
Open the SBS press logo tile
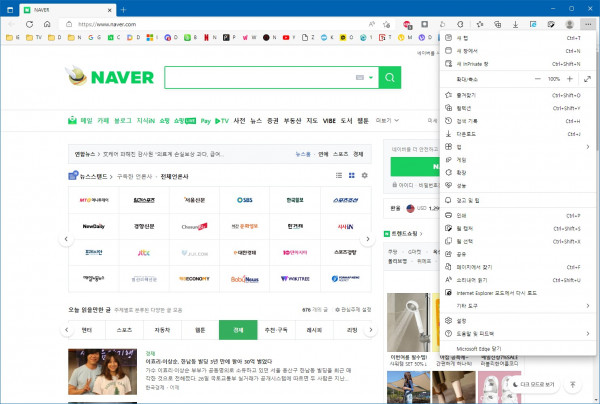pos(245,200)
